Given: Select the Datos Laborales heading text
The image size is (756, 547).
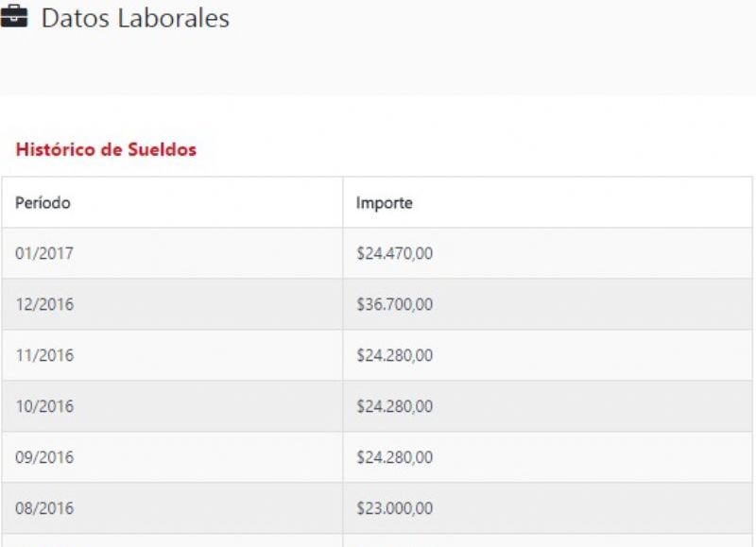Looking at the screenshot, I should [135, 18].
